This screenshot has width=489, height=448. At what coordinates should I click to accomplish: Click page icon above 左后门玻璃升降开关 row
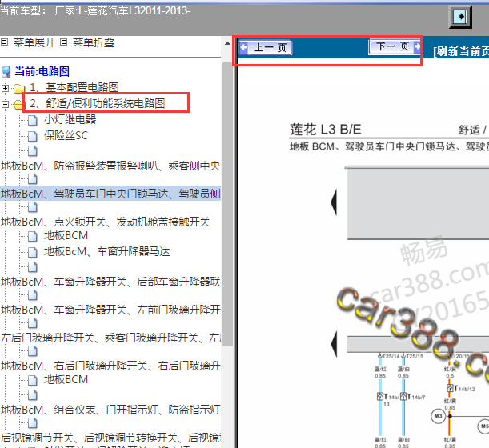pyautogui.click(x=33, y=323)
